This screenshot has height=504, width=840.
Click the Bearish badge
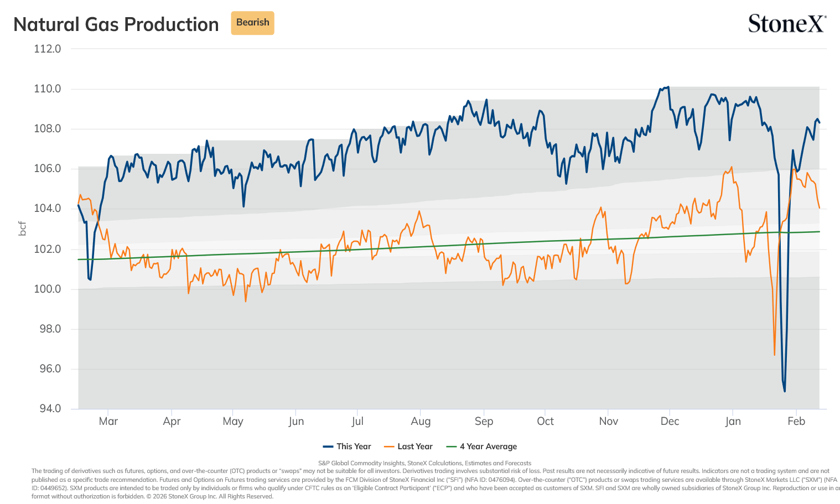click(252, 23)
